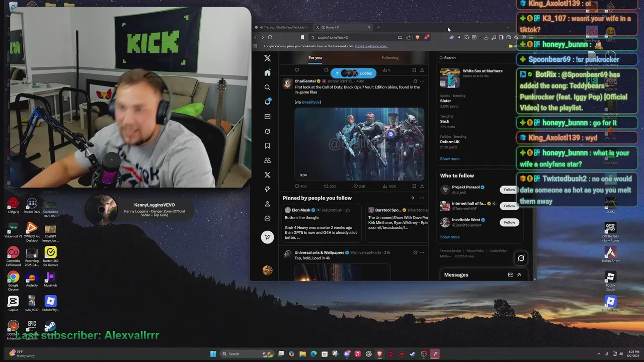Open Google Chrome desktop shortcut
The width and height of the screenshot is (644, 362).
13,281
